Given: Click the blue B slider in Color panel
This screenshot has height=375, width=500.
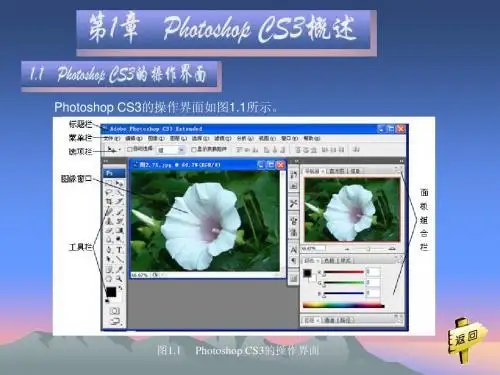Looking at the screenshot, I should pyautogui.click(x=344, y=293).
